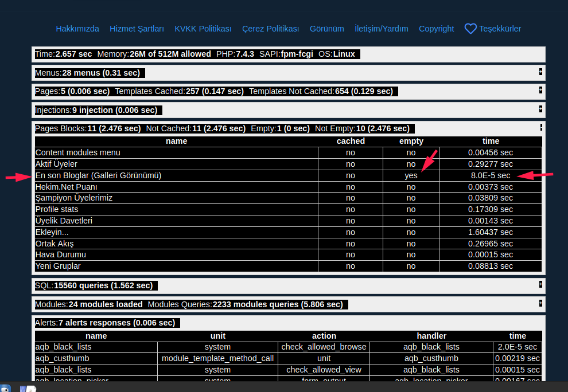Image resolution: width=568 pixels, height=392 pixels.
Task: Collapse the Pages Blocks section
Action: pyautogui.click(x=540, y=127)
